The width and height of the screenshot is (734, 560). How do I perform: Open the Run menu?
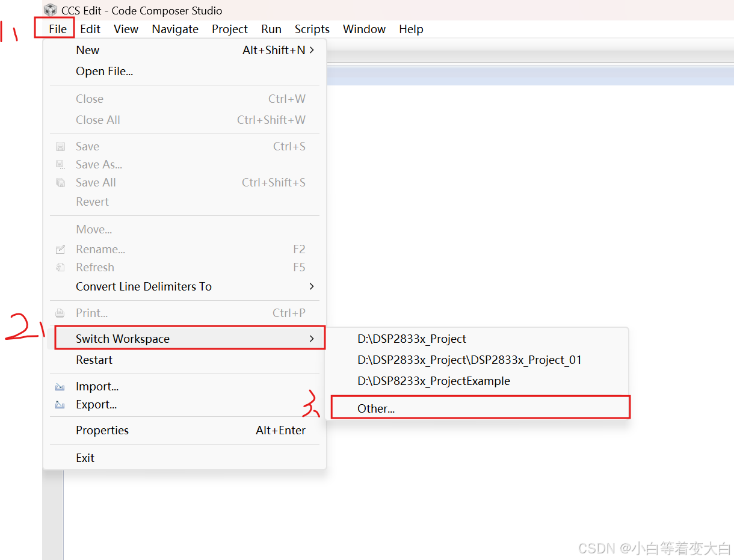271,29
